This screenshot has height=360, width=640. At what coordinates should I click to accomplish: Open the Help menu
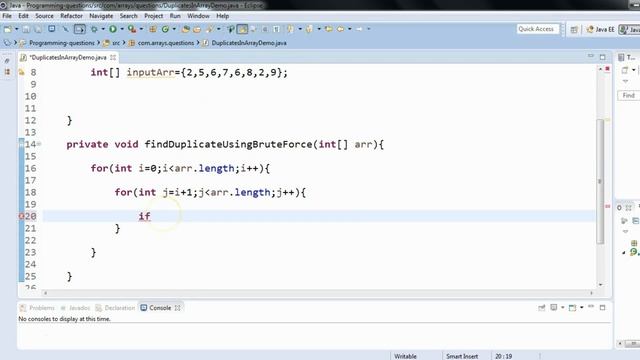click(x=222, y=16)
